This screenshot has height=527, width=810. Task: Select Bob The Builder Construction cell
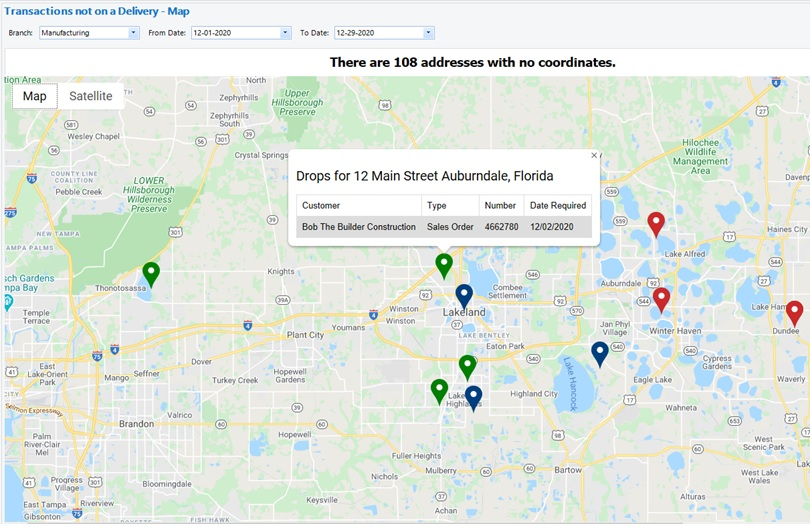point(359,227)
